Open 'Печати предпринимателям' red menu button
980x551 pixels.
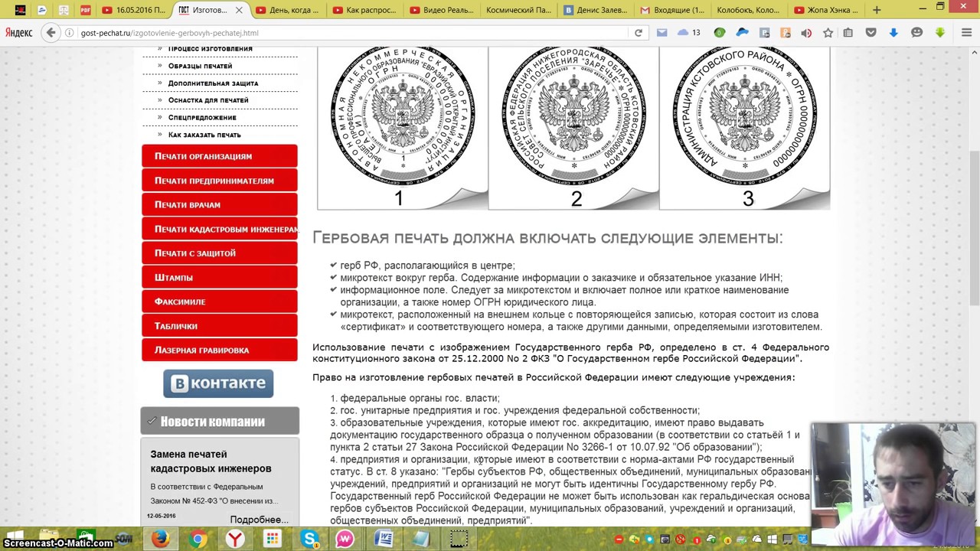tap(220, 181)
